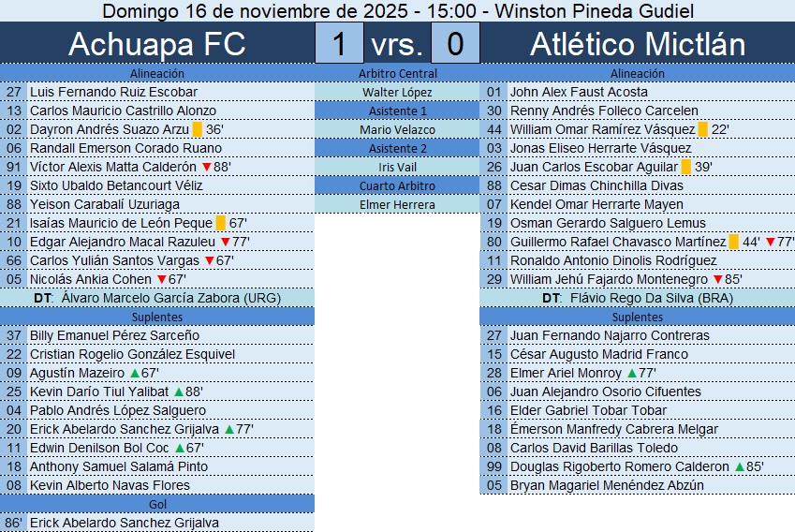Click the green arrow beside Douglas Rigoberto Romero Calderon
Viewport: 795px width, 532px height.
tap(739, 466)
